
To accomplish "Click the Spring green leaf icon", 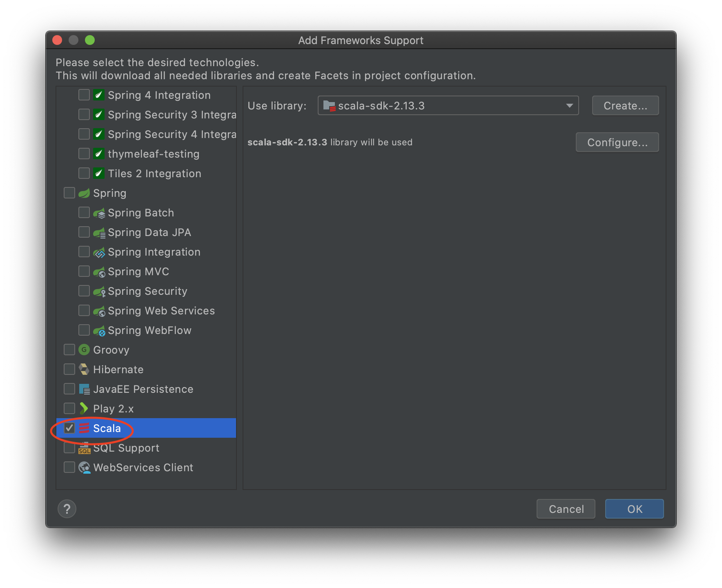I will tap(84, 193).
